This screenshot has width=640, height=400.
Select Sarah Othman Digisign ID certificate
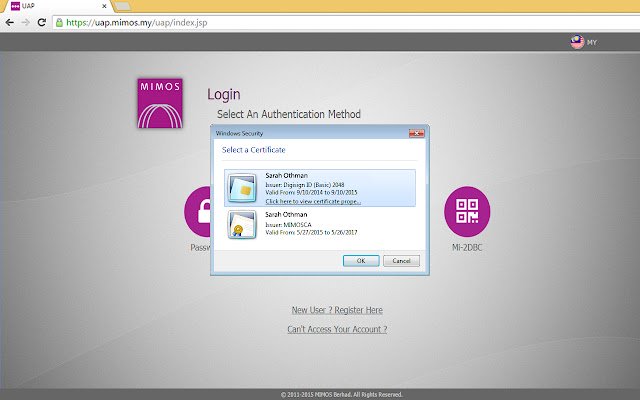pyautogui.click(x=320, y=188)
